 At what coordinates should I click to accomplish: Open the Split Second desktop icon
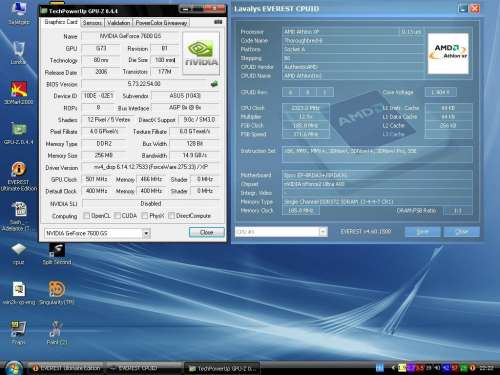(x=57, y=253)
